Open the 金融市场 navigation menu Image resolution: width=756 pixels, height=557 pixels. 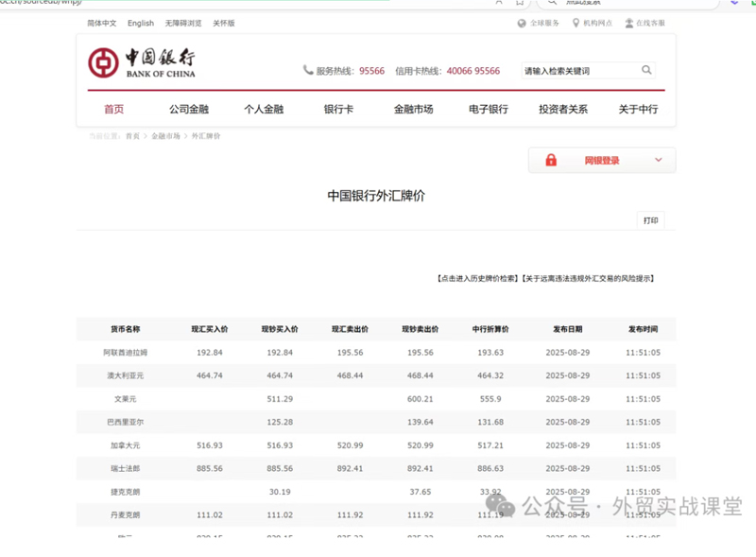[x=413, y=110]
